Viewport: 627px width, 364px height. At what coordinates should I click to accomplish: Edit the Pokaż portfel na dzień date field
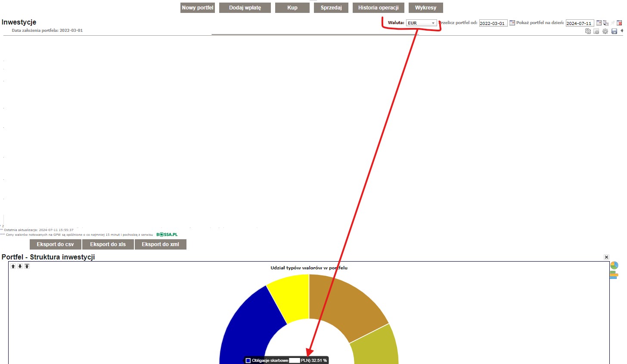point(580,23)
